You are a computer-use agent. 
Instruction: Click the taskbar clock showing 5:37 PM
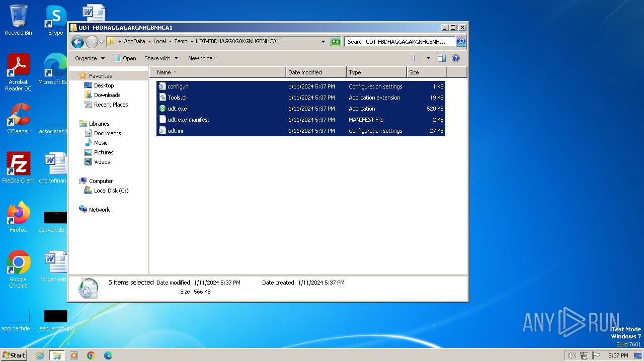(618, 355)
